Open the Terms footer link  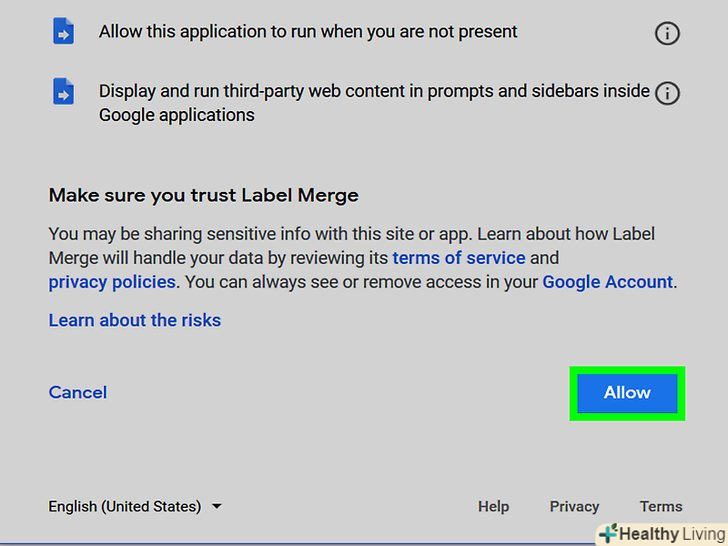(x=661, y=506)
